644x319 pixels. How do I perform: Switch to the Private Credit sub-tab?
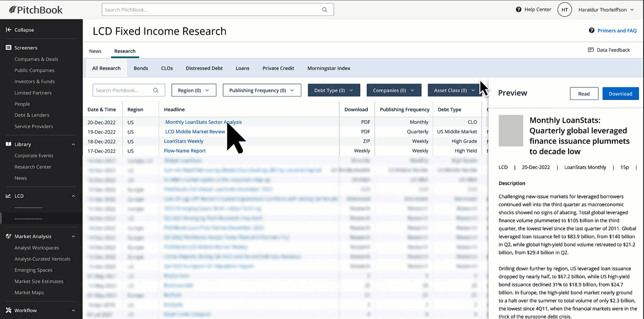point(278,68)
